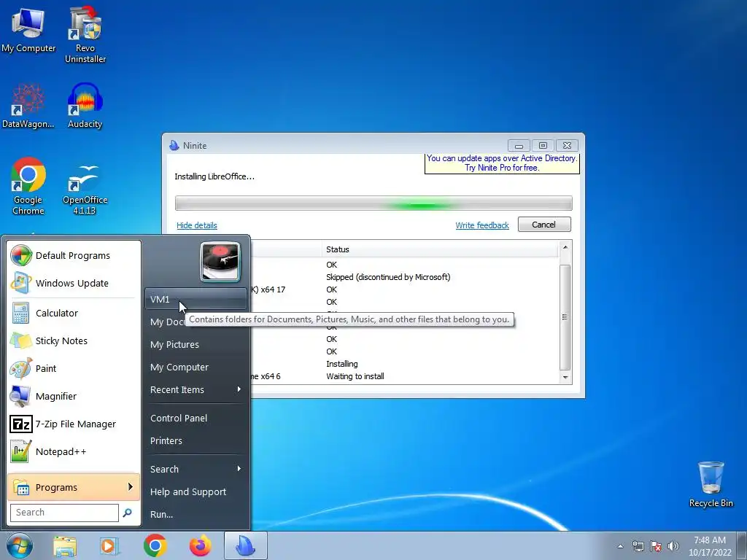Viewport: 747px width, 560px height.
Task: Open the VM1 user folder
Action: tap(196, 299)
